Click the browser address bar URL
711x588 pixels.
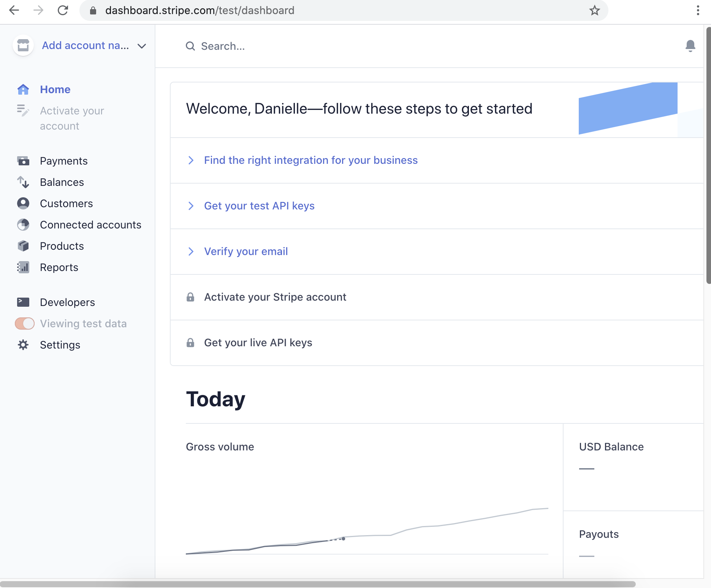(200, 10)
